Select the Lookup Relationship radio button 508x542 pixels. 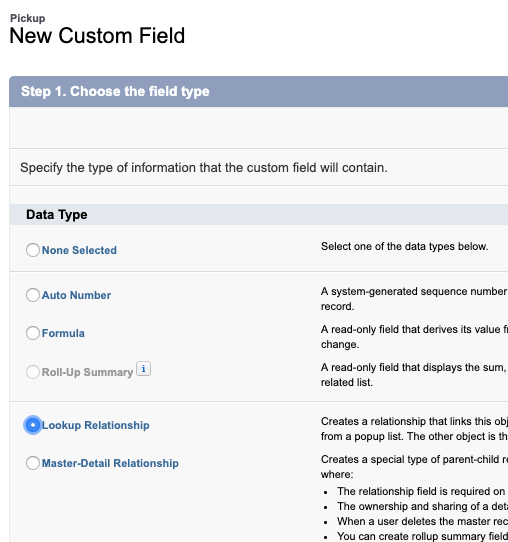33,425
